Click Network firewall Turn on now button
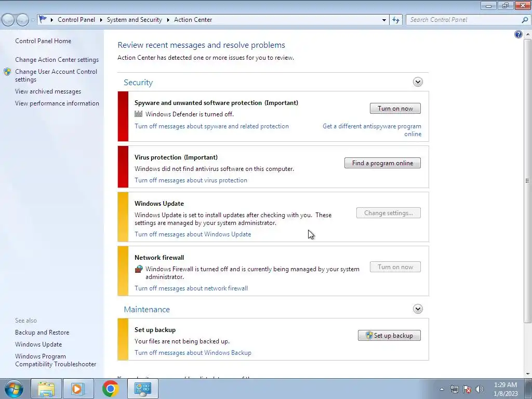 pos(395,267)
